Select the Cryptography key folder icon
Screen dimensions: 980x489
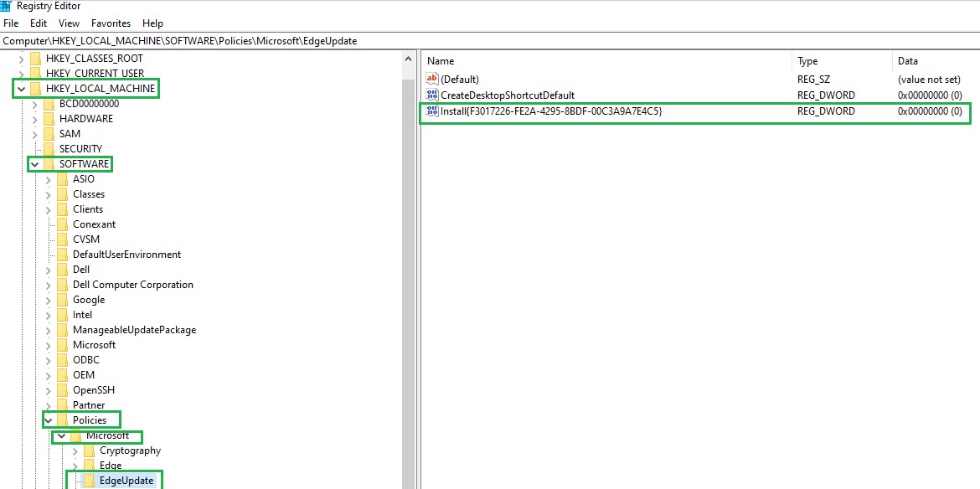89,450
